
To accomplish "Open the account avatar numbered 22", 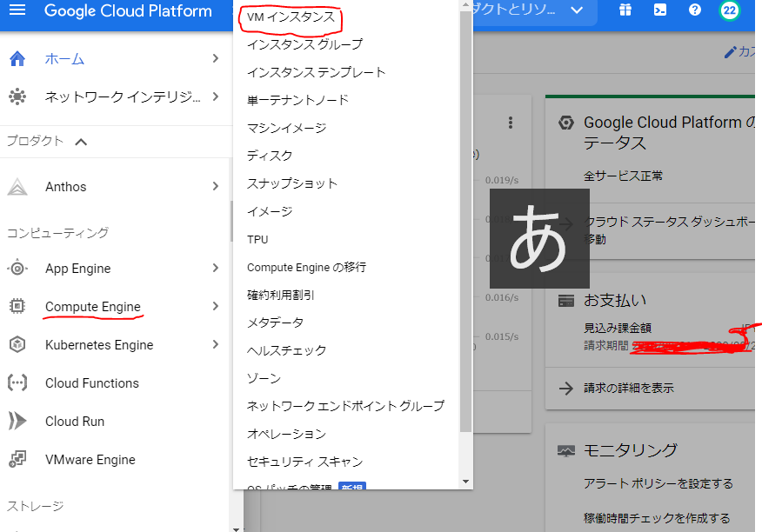I will [x=730, y=10].
